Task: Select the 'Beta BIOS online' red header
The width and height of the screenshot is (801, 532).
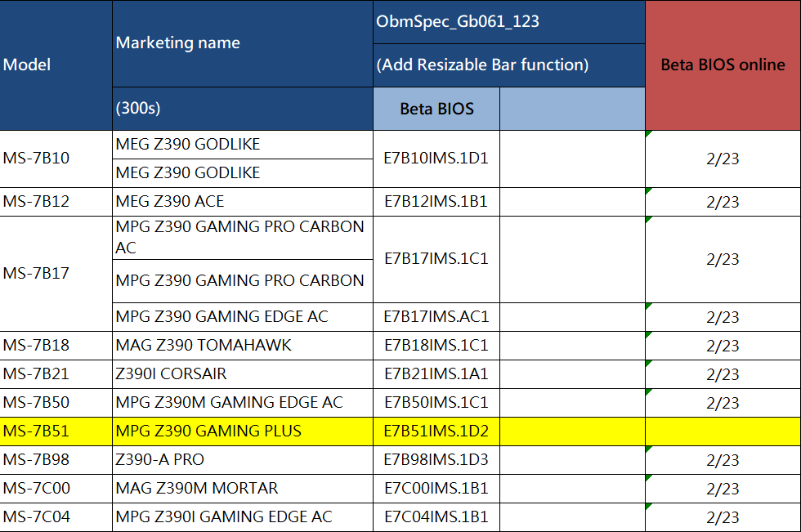Action: (x=723, y=65)
